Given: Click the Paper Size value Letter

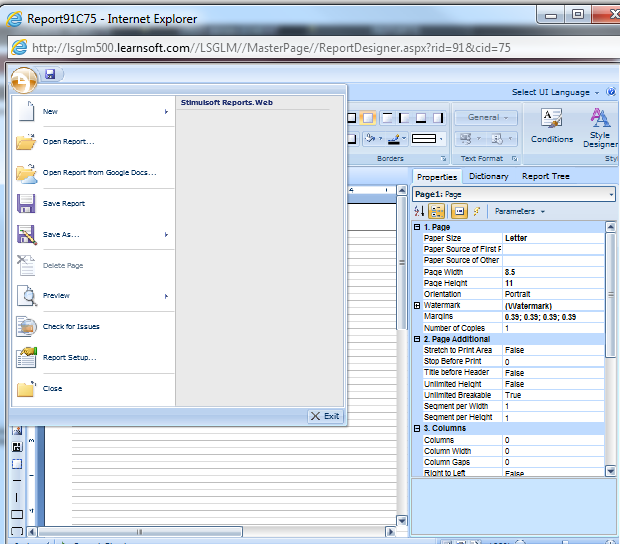Looking at the screenshot, I should 553,238.
